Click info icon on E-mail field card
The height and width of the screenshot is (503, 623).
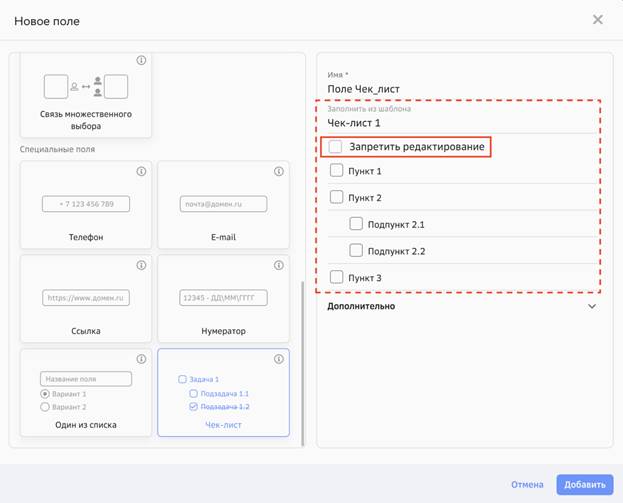(279, 172)
